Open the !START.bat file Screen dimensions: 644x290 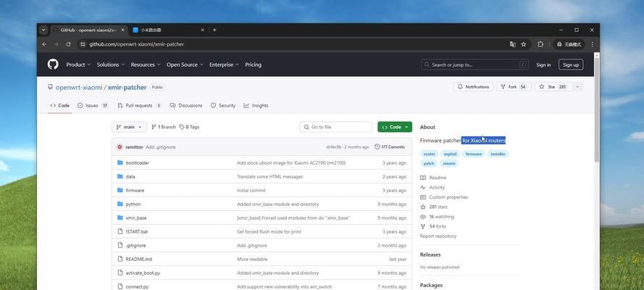point(137,232)
